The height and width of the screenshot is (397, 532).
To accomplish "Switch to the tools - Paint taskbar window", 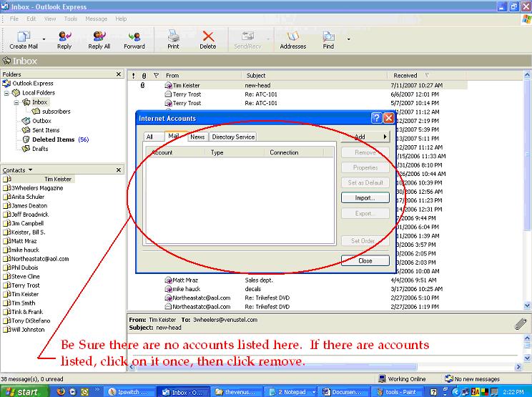I will click(x=399, y=392).
